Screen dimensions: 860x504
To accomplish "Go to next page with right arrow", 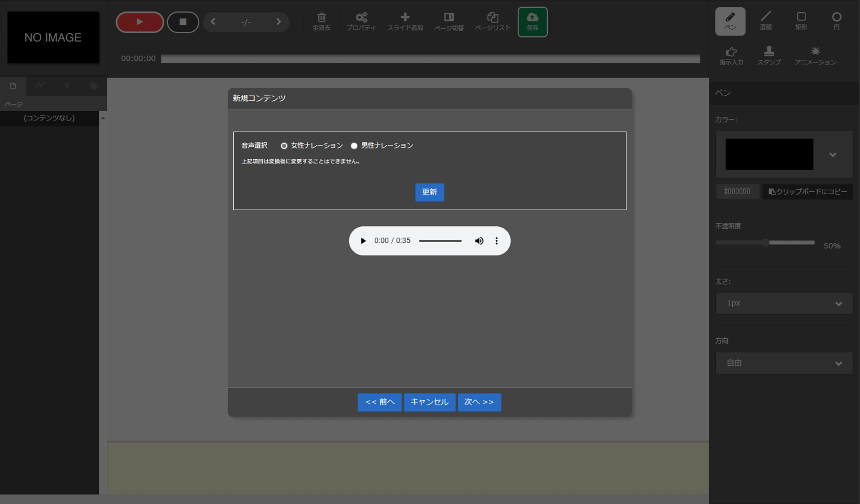I will point(279,22).
